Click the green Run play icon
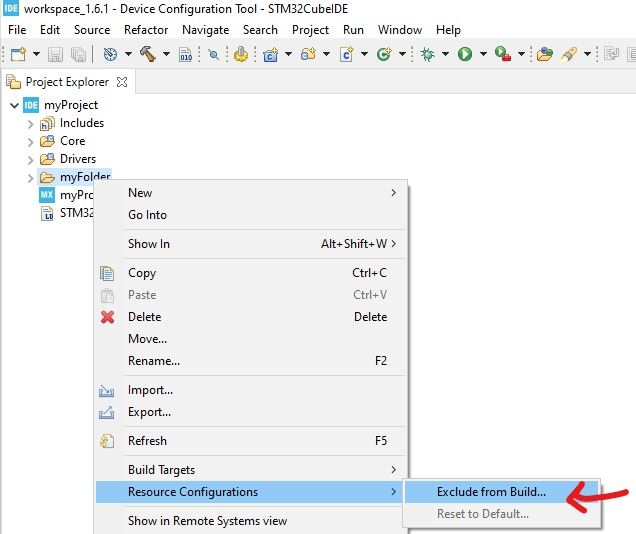 tap(465, 54)
